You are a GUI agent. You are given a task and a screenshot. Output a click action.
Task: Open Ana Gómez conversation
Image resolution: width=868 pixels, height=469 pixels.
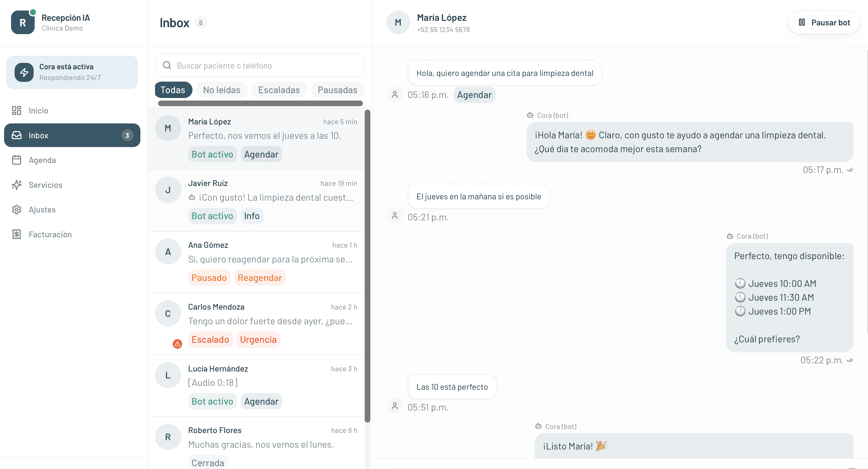[256, 262]
